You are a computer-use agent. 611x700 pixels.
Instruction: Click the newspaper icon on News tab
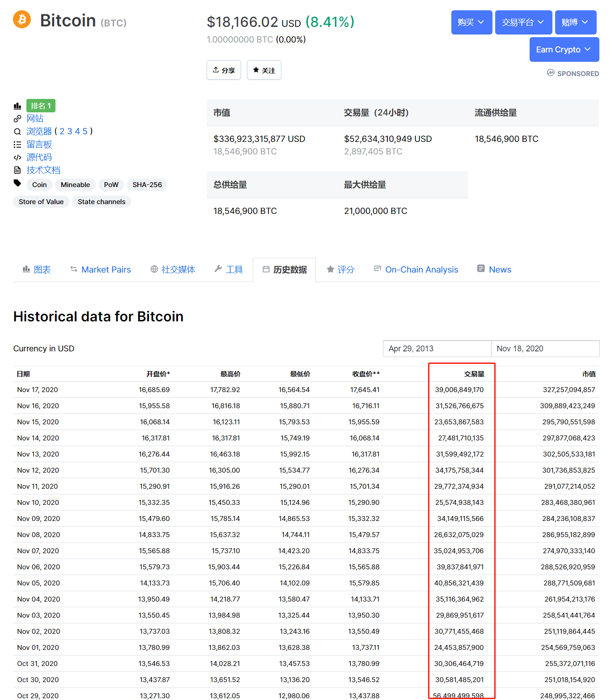[481, 269]
